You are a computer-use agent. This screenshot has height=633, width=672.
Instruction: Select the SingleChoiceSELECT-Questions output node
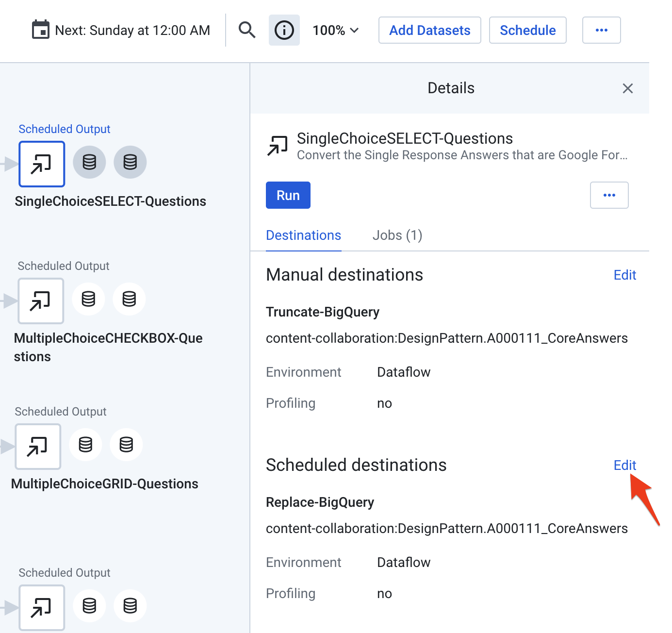(x=42, y=164)
